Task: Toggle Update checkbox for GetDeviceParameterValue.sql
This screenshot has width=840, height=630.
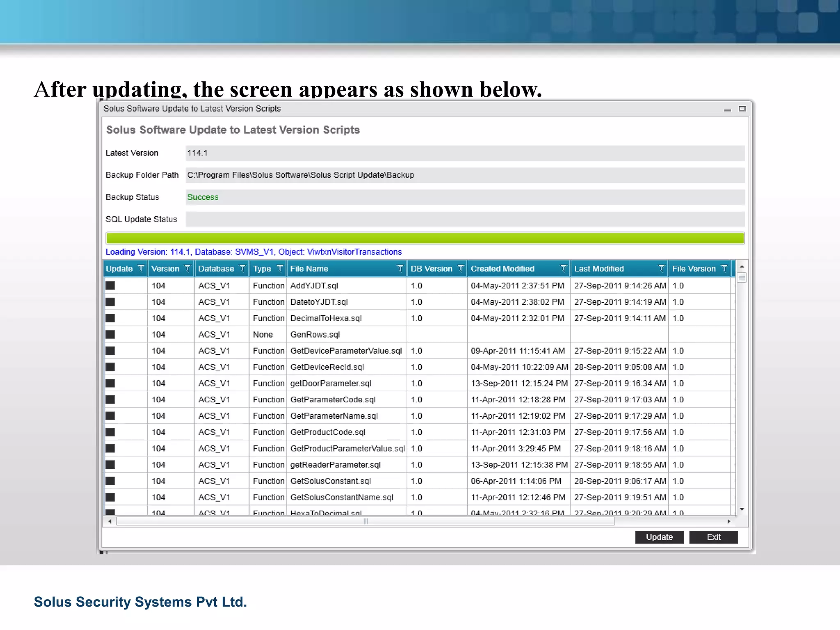Action: pyautogui.click(x=110, y=351)
